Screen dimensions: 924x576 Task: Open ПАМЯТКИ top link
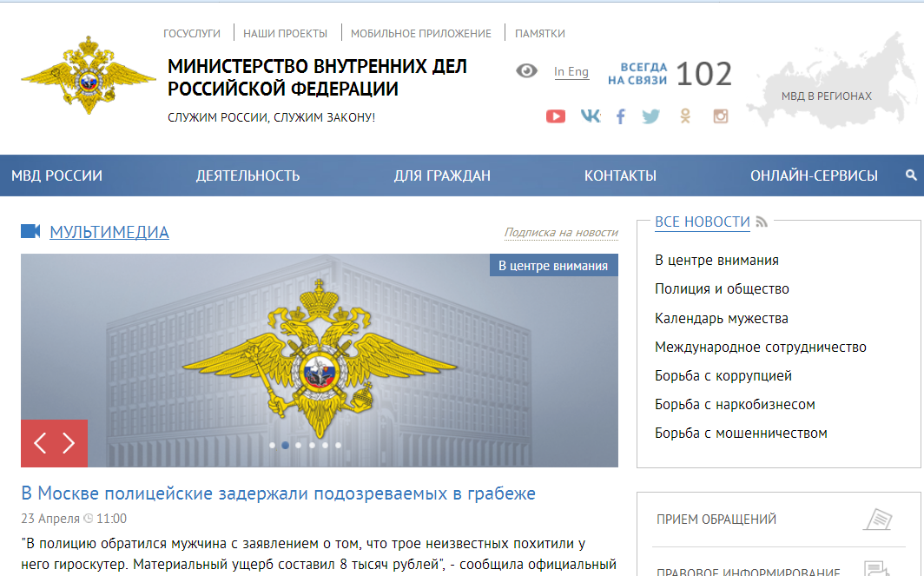tap(540, 34)
